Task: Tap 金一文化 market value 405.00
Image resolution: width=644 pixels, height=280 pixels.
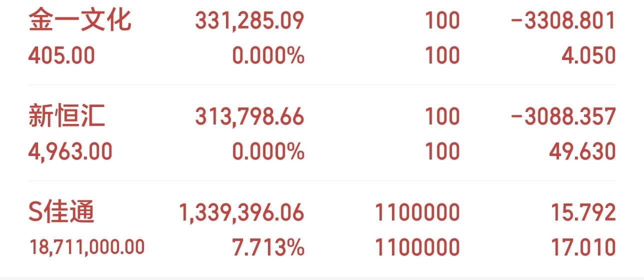Action: pyautogui.click(x=61, y=55)
